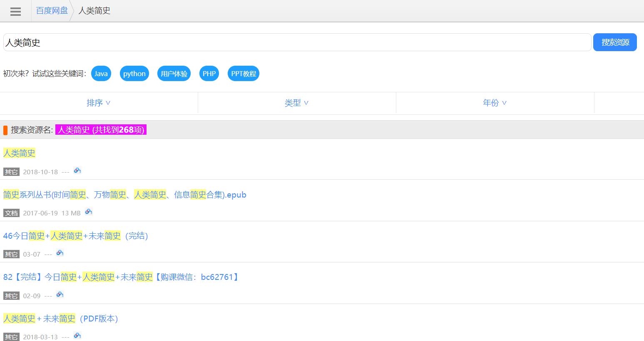Click the cloud icon on the 02-09 result
The height and width of the screenshot is (341, 644).
[x=60, y=294]
